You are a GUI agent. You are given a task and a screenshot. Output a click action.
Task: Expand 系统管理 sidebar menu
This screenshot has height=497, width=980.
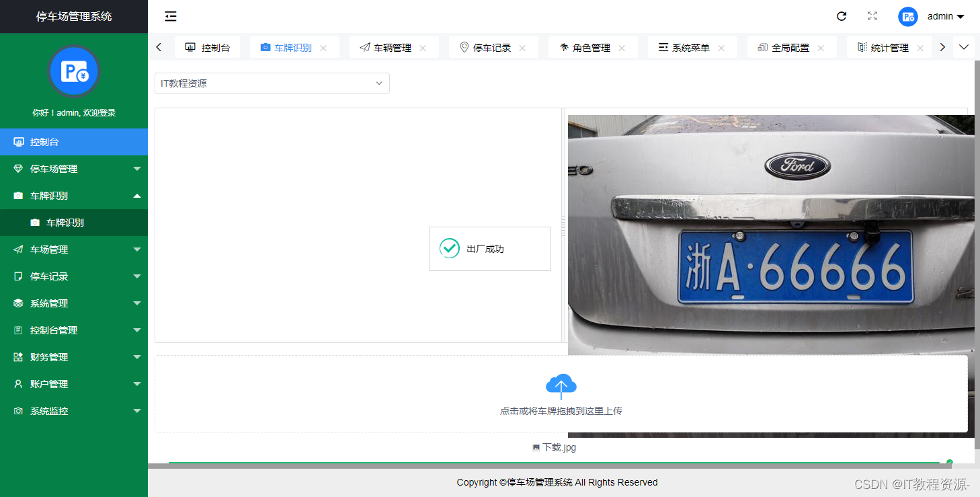74,303
